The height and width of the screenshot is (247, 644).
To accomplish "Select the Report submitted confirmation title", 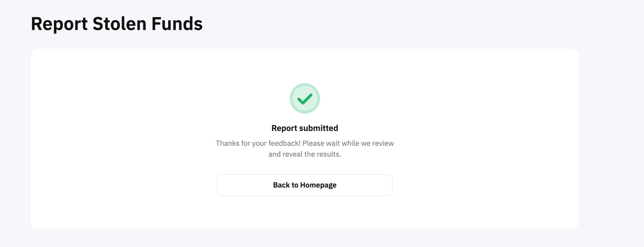I will 304,128.
